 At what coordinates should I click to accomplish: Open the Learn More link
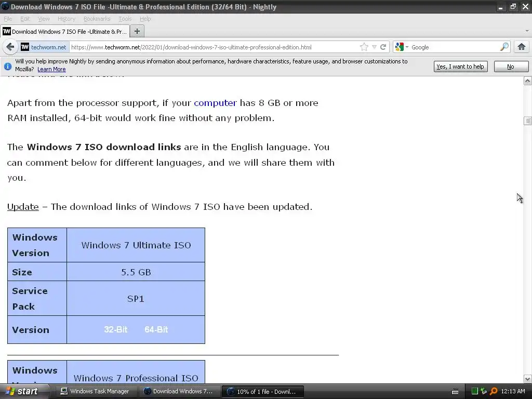pyautogui.click(x=51, y=69)
